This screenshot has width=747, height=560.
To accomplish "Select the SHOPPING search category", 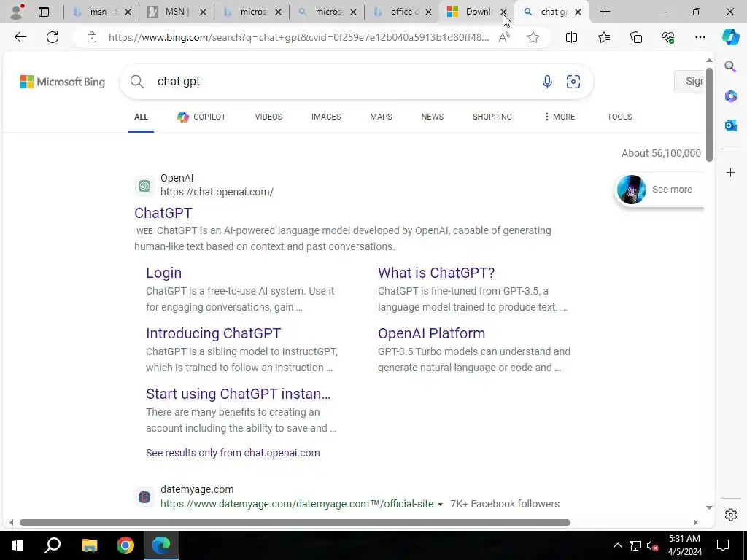I will (492, 117).
